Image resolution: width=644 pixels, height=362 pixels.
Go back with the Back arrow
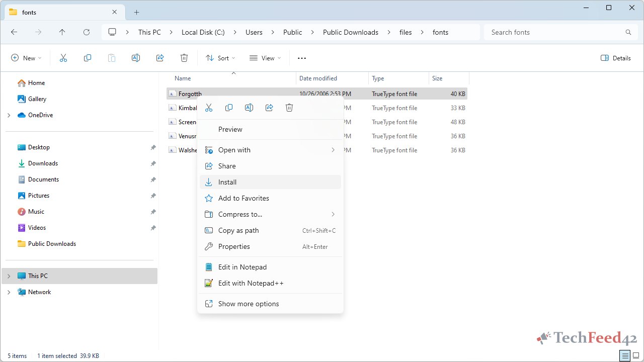(14, 32)
